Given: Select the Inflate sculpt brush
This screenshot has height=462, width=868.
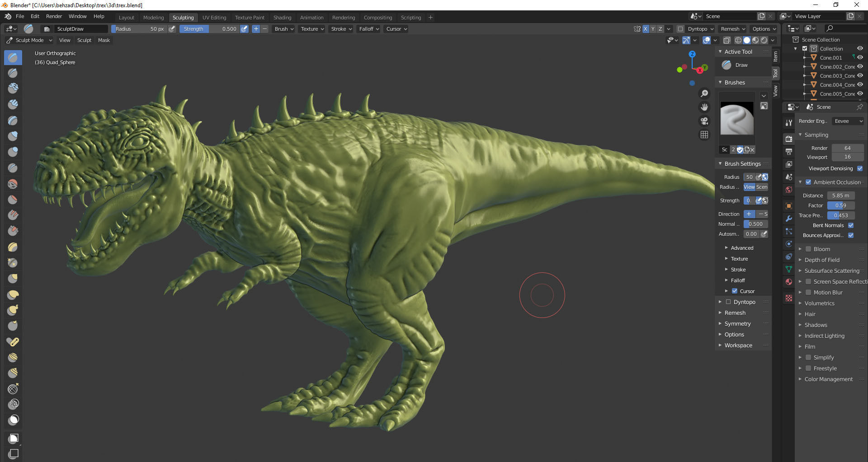Looking at the screenshot, I should click(13, 135).
